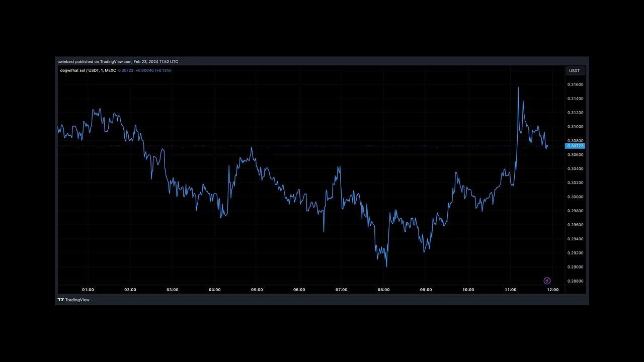Click the chart's highest peak after 11:00
This screenshot has height=362, width=644.
coord(518,88)
